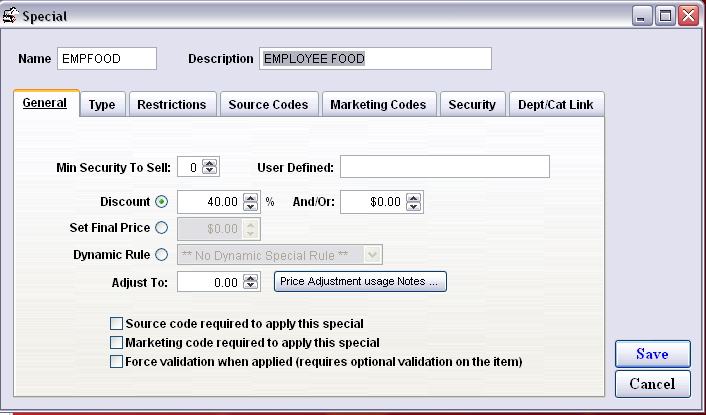Click the Name field containing EMPFOOD

click(107, 59)
